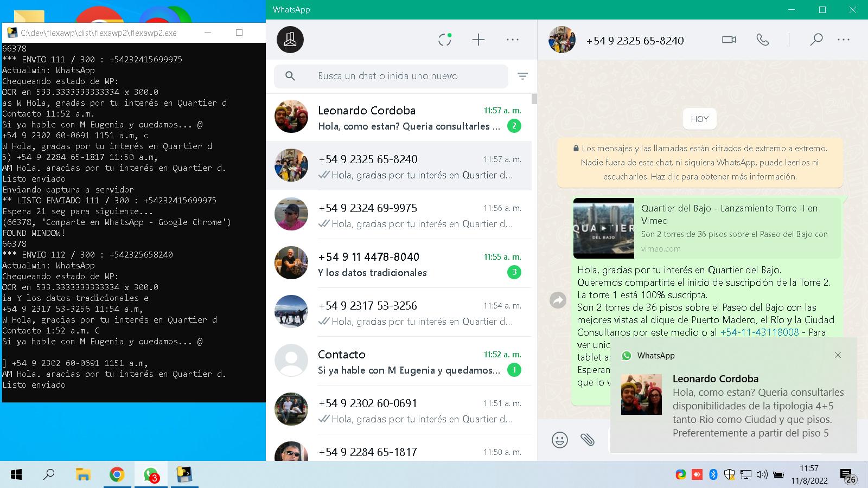Open the Bluetooth tray icon

[x=713, y=474]
